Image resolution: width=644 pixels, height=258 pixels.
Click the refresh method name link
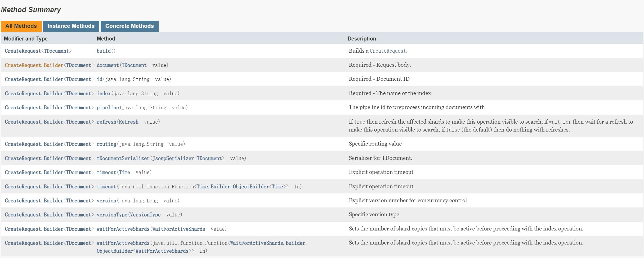106,122
